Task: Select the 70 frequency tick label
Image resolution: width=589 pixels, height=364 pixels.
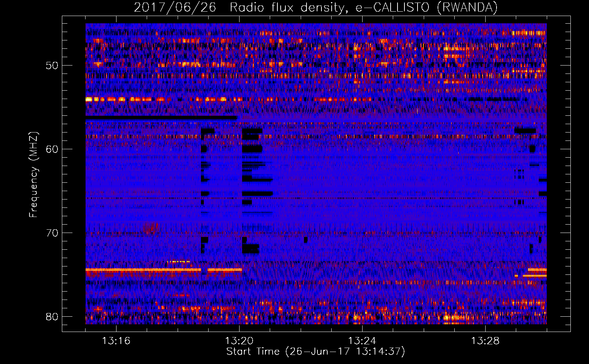Action: coord(52,233)
